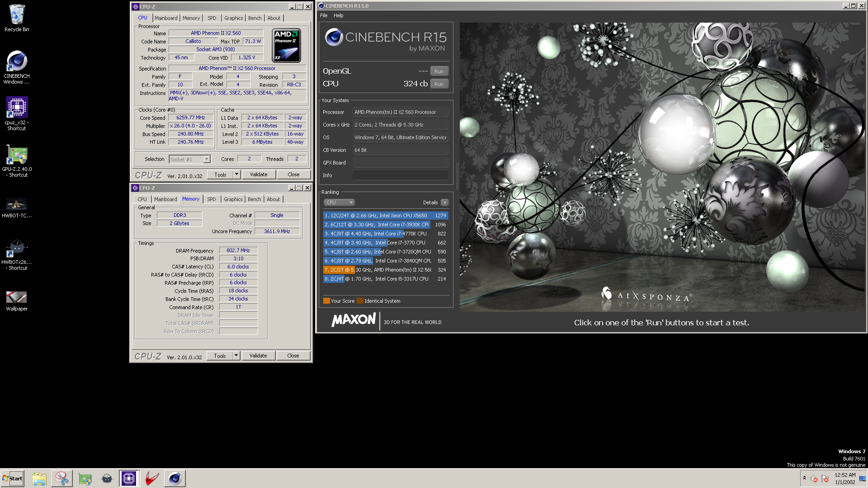The width and height of the screenshot is (868, 488).
Task: Click the Cinebench window title bar icon
Action: (321, 6)
